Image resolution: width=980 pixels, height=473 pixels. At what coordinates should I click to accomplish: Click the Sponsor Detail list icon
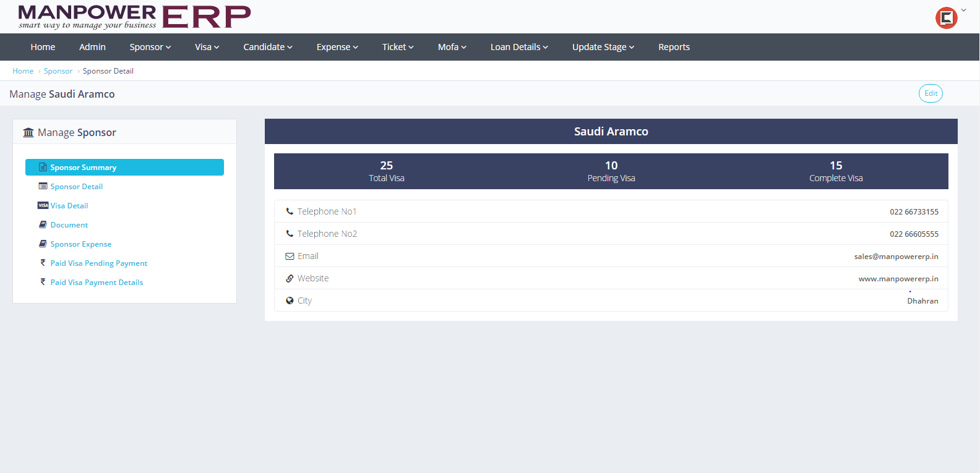coord(43,186)
